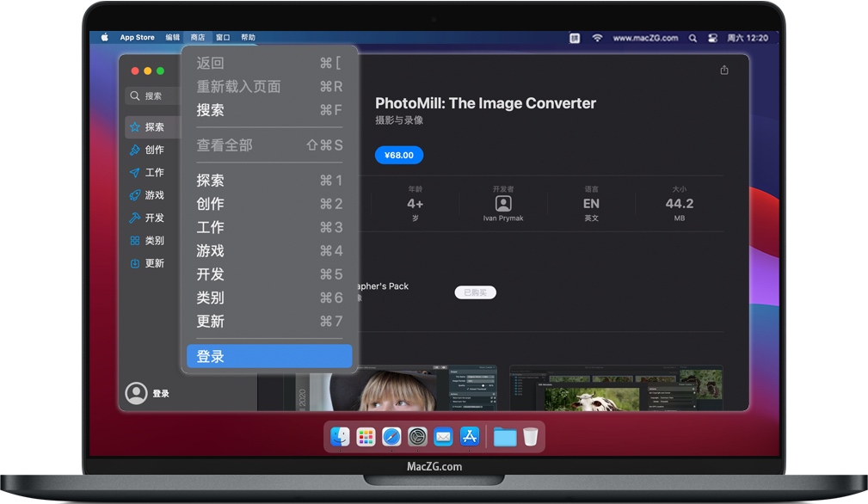The image size is (868, 504).
Task: Click the EN language info
Action: (591, 204)
